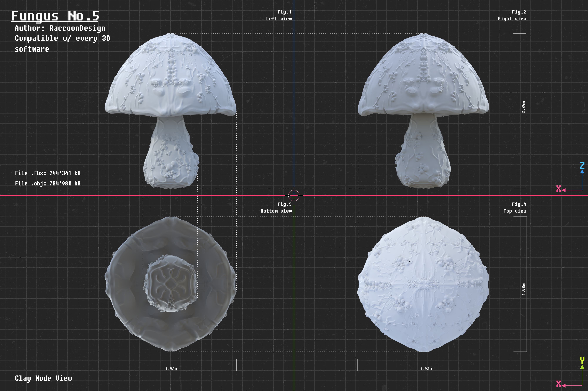Screen dimensions: 588x391
Task: Click the "Compatible w/ every 3D software" text
Action: tap(62, 44)
